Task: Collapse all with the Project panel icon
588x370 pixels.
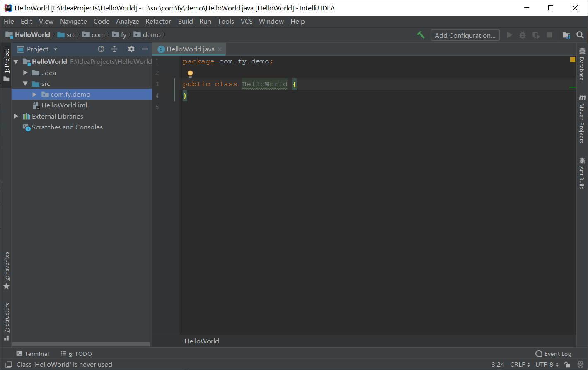Action: pos(114,49)
